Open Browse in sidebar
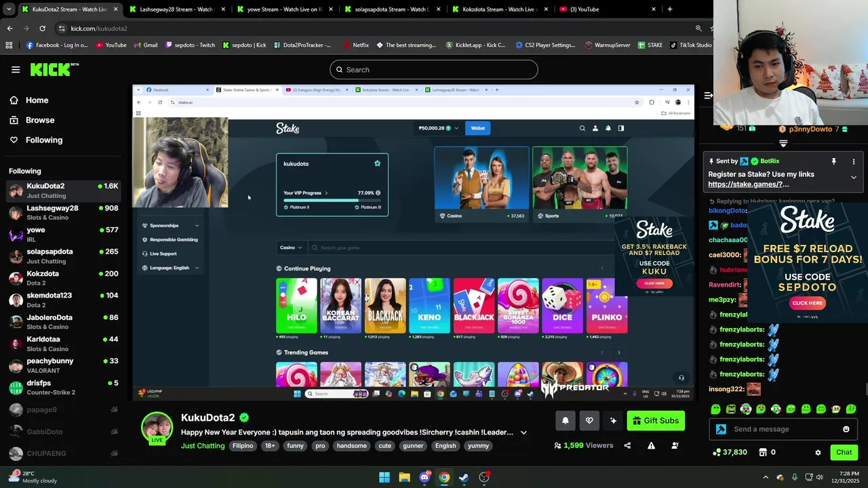 pos(40,120)
